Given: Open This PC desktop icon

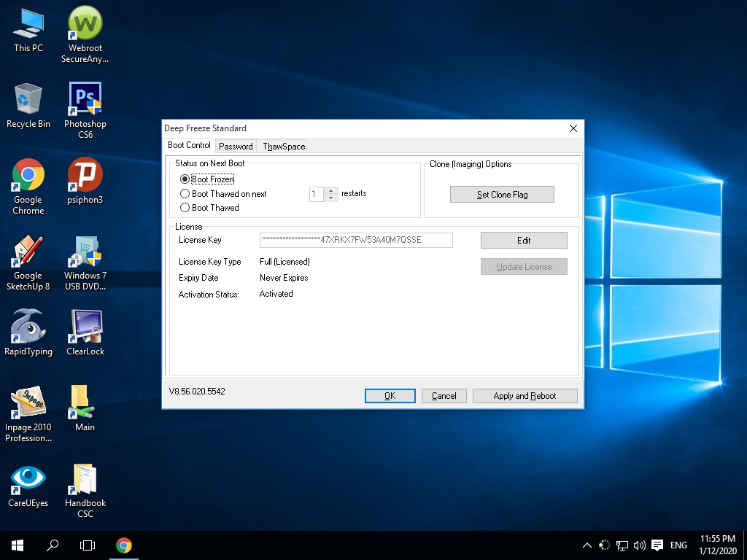Looking at the screenshot, I should [x=28, y=31].
